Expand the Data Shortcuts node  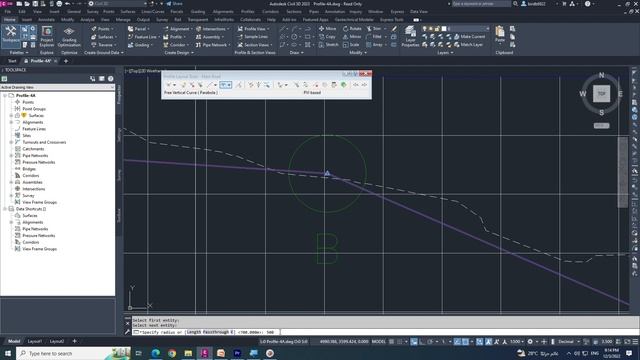click(5, 209)
